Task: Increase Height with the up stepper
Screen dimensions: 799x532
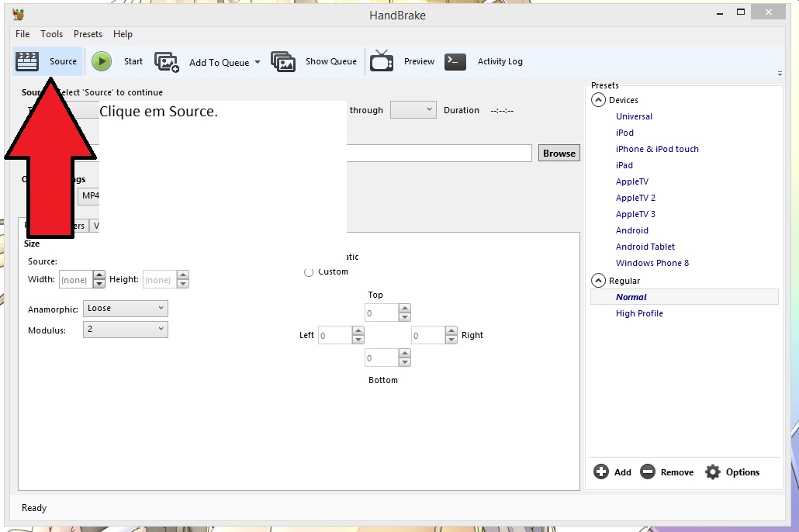Action: click(x=183, y=275)
